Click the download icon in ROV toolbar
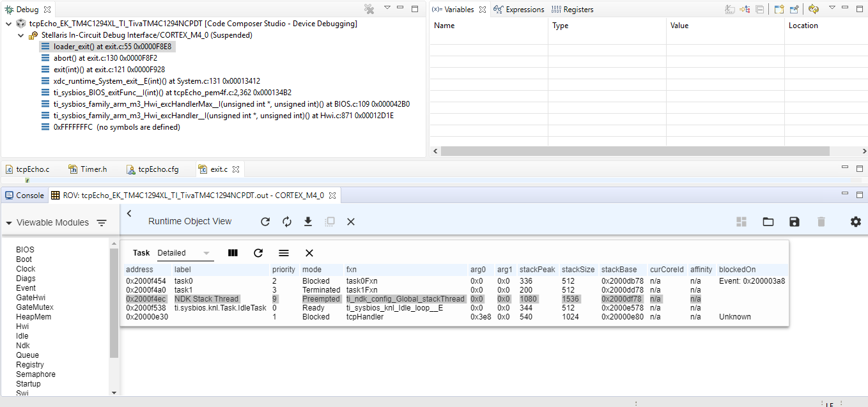Screen dimensions: 868x407 308,222
